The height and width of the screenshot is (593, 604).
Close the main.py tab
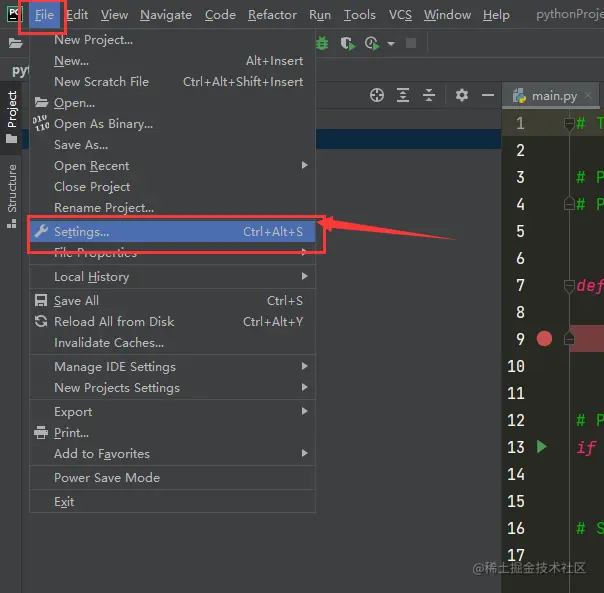tap(588, 96)
